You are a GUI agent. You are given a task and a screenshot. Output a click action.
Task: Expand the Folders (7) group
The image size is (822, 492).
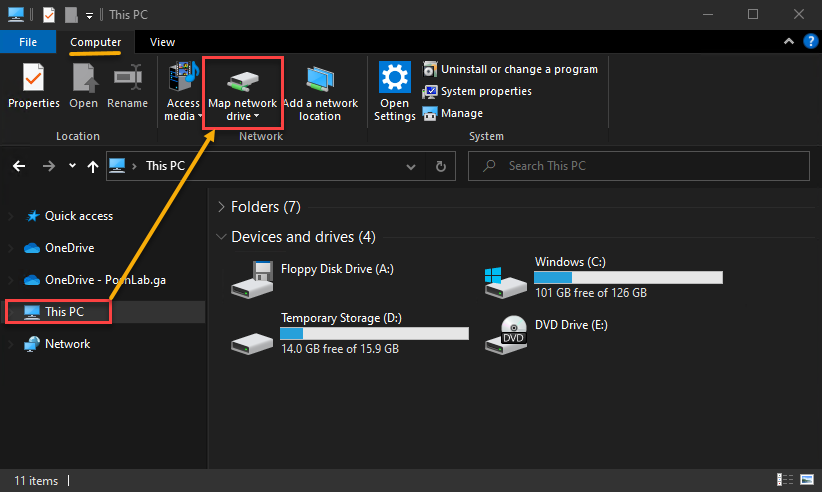click(221, 207)
